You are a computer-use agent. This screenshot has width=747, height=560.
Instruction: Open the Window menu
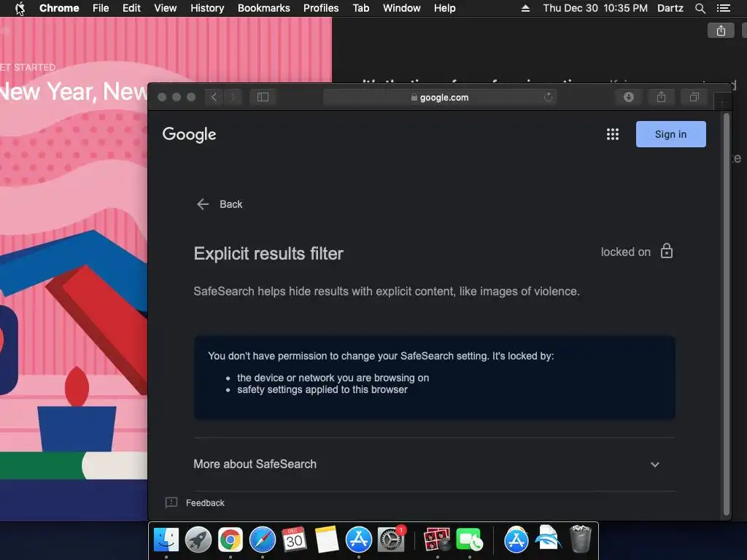pyautogui.click(x=402, y=8)
